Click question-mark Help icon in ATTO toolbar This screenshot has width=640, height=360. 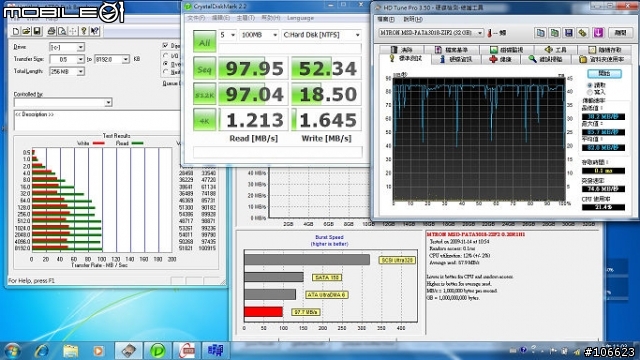point(84,31)
